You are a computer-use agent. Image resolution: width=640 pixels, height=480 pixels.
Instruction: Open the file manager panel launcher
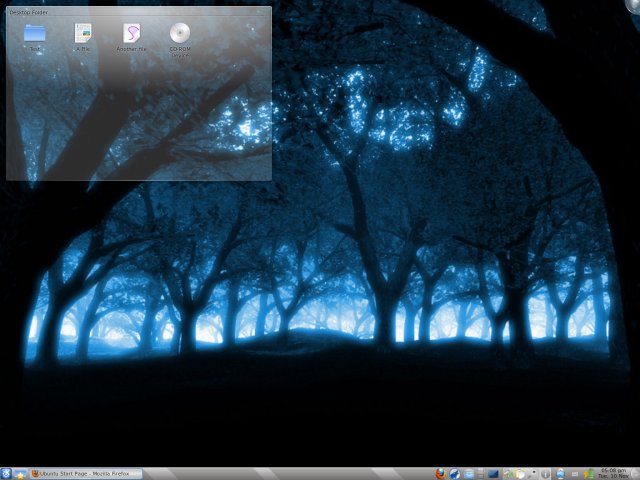[x=469, y=474]
